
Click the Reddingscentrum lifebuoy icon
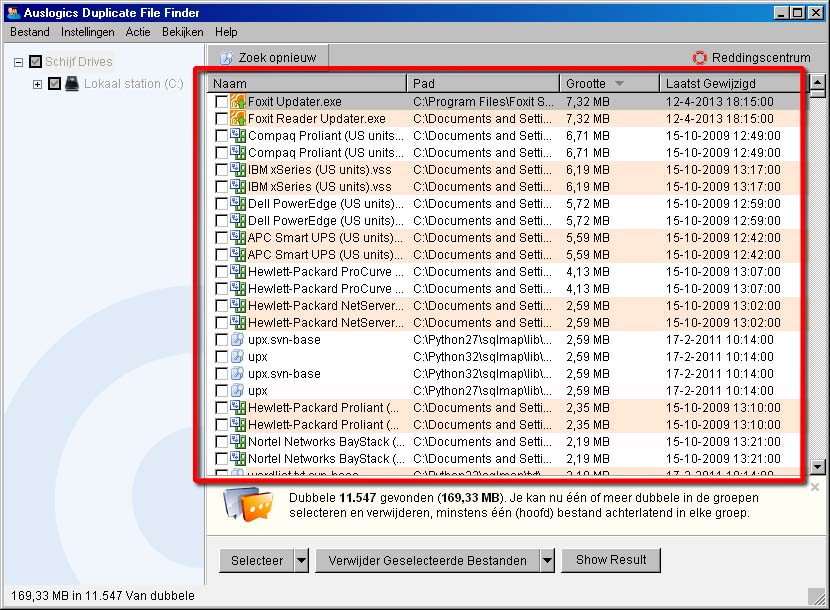[700, 57]
